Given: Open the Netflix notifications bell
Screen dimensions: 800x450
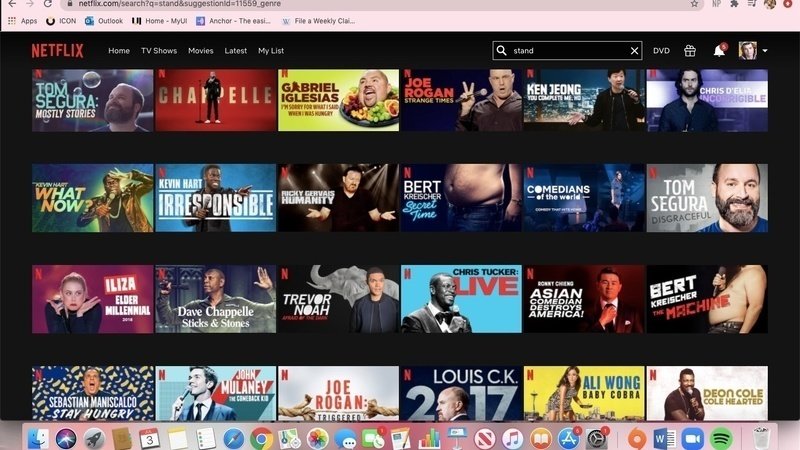Looking at the screenshot, I should (719, 51).
